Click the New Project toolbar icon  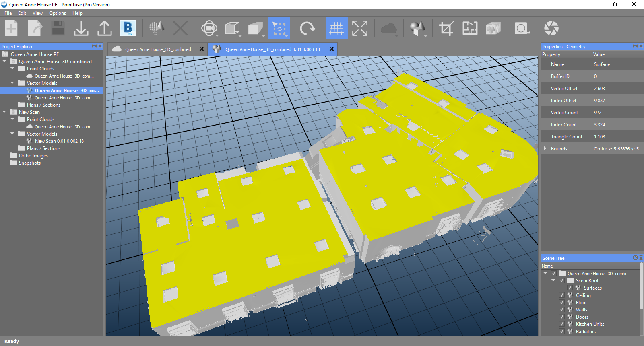(x=11, y=29)
